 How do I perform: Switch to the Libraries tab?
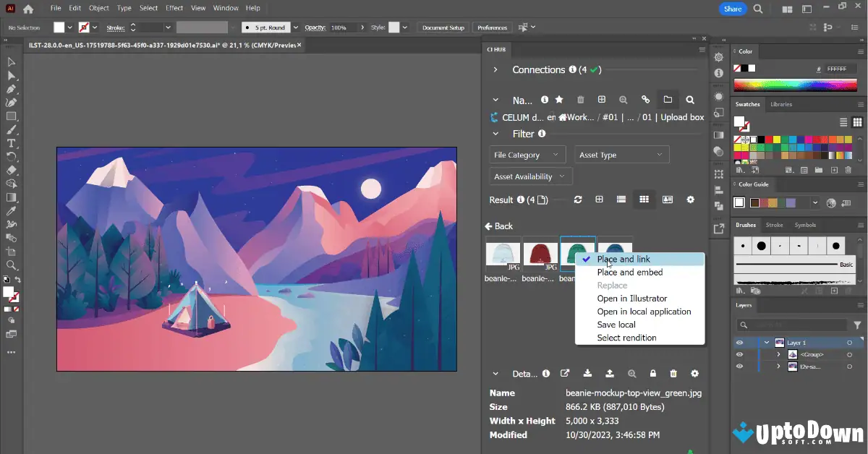coord(781,103)
